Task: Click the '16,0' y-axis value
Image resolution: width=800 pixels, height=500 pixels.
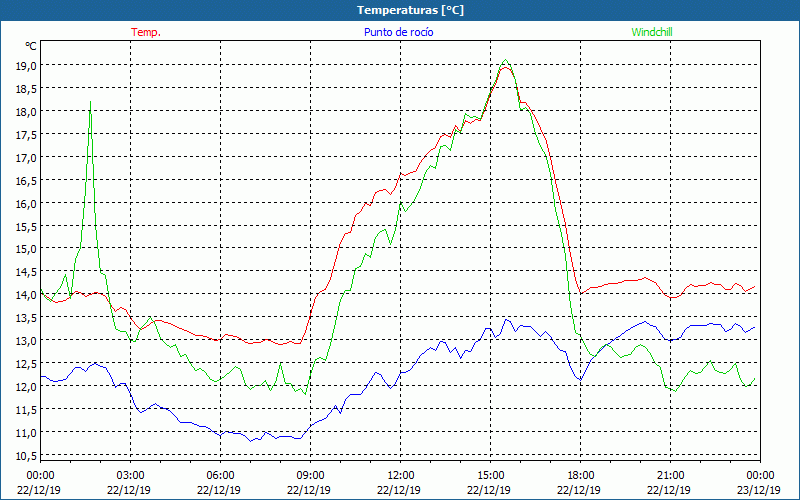Action: pyautogui.click(x=26, y=203)
